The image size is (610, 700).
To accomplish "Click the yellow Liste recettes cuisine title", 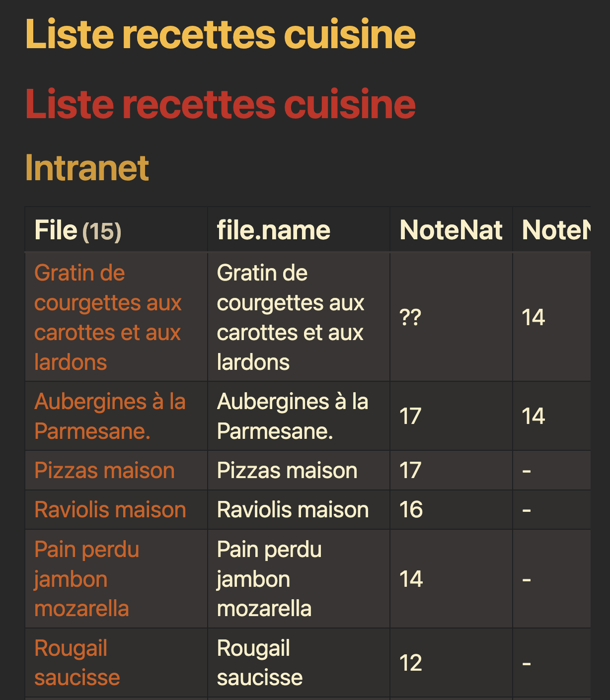I will [x=220, y=34].
